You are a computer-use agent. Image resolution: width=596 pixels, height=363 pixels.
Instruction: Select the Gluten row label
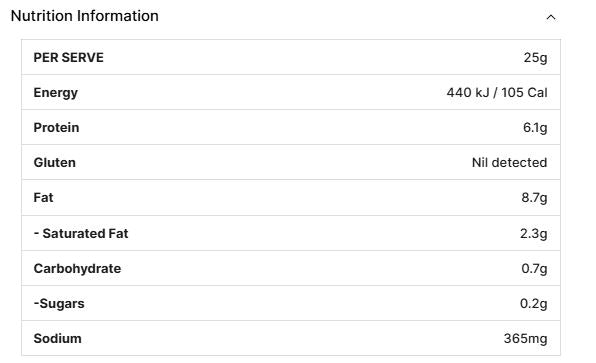[54, 162]
